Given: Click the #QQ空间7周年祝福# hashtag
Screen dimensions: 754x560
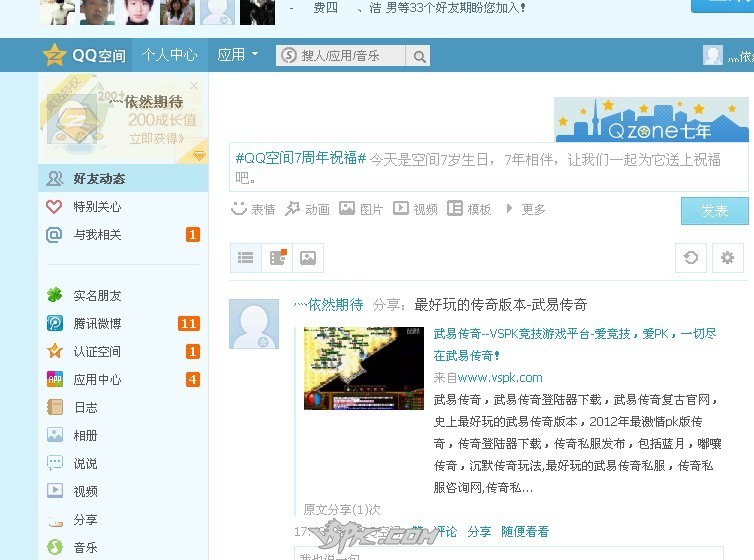Looking at the screenshot, I should click(301, 158).
